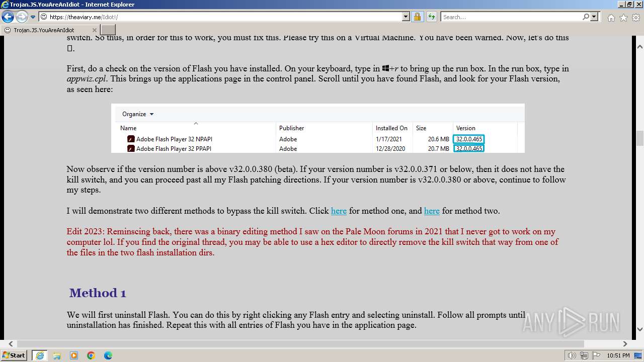Click the NPAPI version 32.0.0.465 value
Screen dimensions: 644x362
tap(469, 139)
